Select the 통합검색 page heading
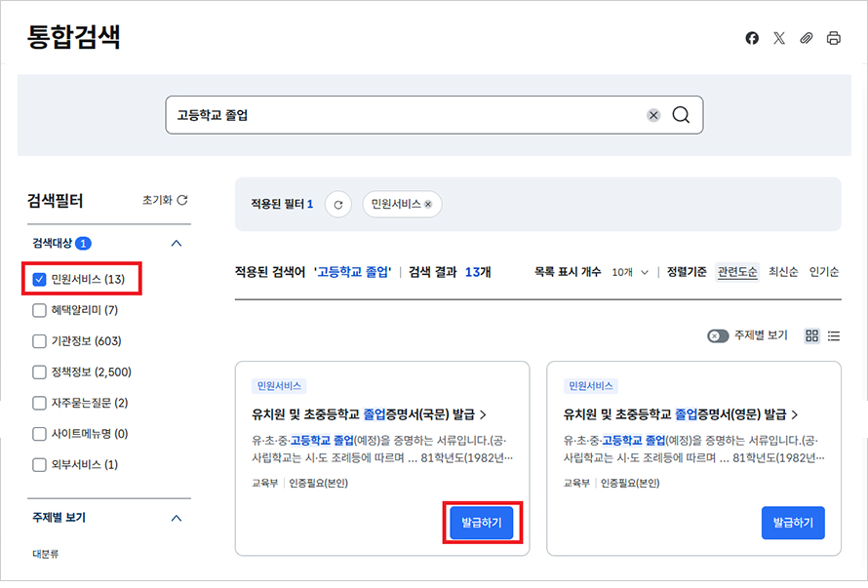This screenshot has width=868, height=588. (73, 37)
